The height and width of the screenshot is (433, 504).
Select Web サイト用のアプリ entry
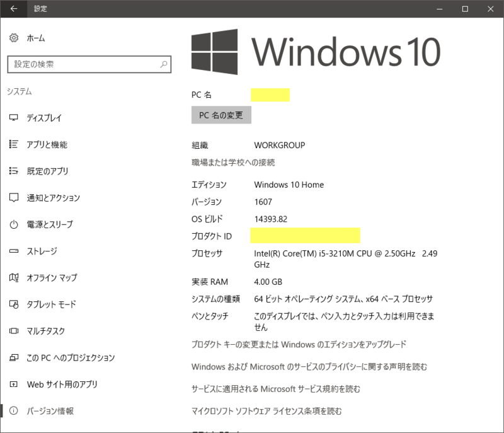coord(62,384)
